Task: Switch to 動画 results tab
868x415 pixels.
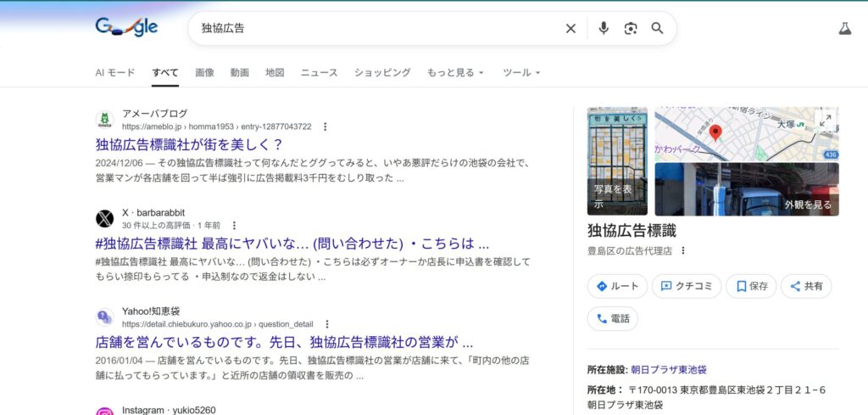Action: click(240, 73)
